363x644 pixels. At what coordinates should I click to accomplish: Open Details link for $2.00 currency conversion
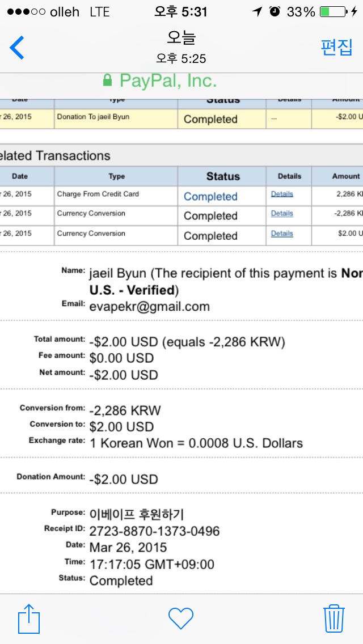(282, 234)
